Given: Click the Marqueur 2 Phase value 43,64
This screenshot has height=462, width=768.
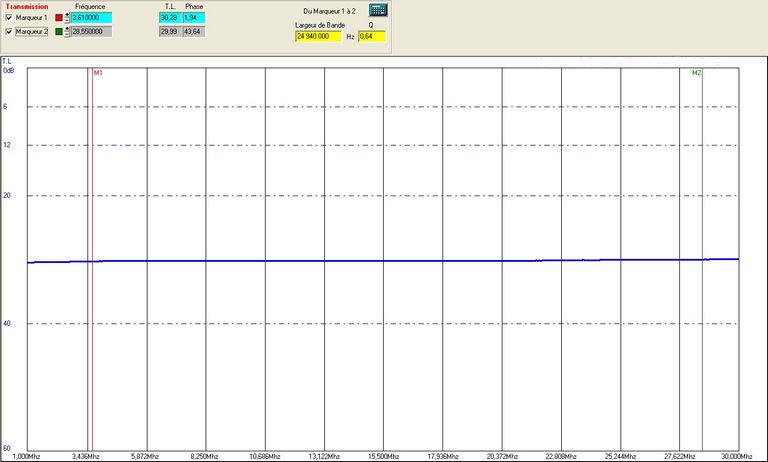Looking at the screenshot, I should pyautogui.click(x=194, y=31).
